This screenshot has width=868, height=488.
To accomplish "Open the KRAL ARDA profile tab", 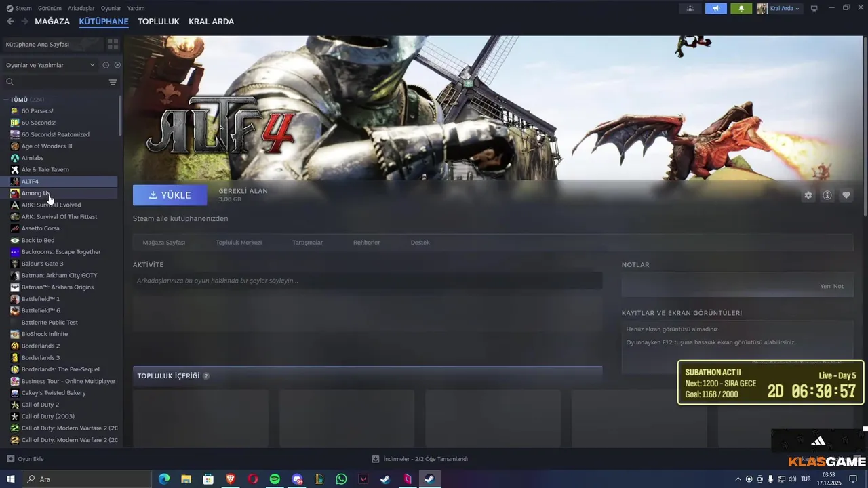I will point(212,22).
